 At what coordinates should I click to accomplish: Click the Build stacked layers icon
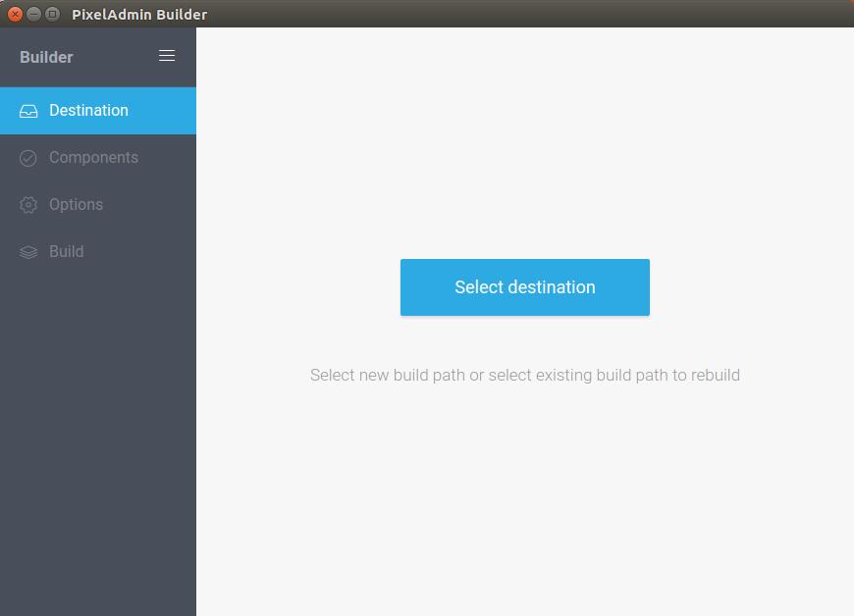coord(28,252)
